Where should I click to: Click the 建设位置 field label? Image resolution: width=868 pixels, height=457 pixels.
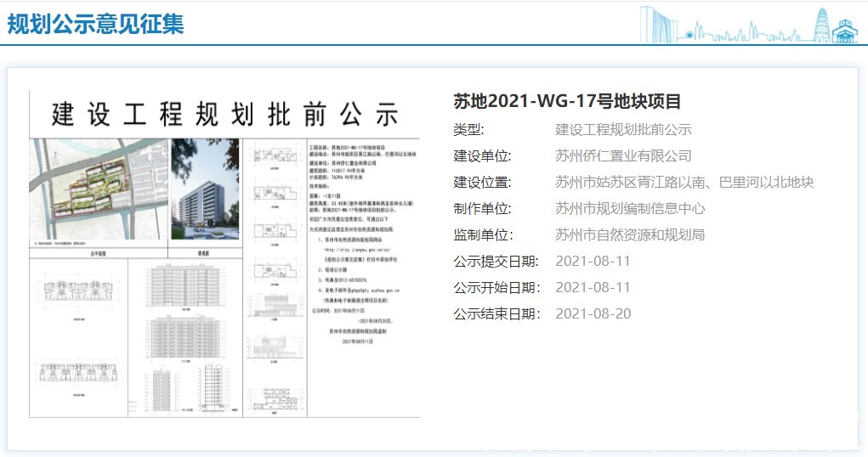click(x=482, y=182)
